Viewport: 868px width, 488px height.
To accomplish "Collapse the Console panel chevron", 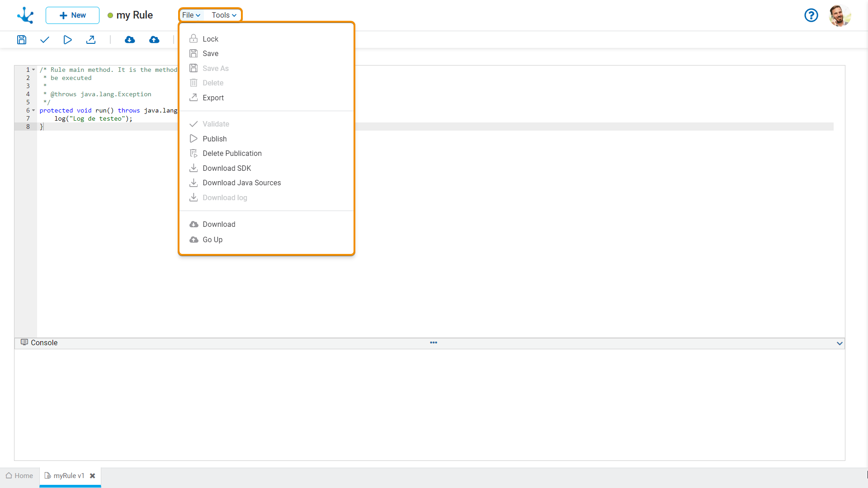I will click(x=840, y=343).
